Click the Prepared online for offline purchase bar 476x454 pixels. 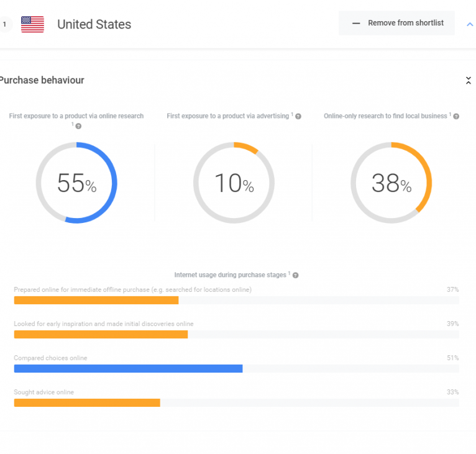point(96,300)
